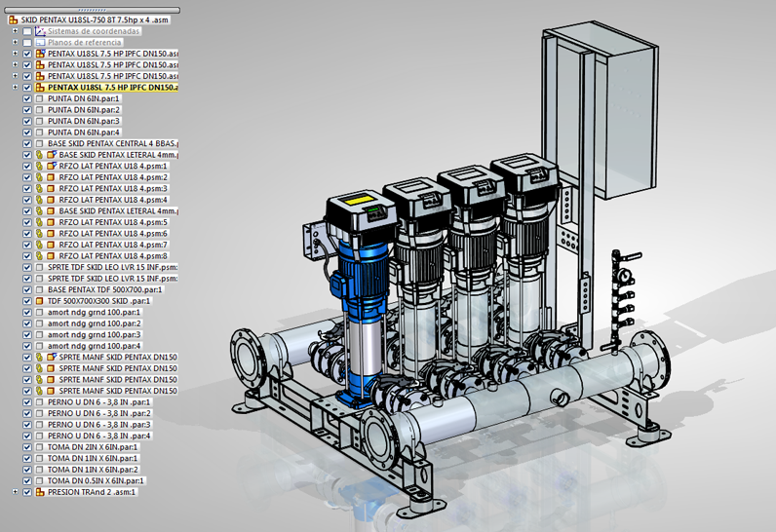Select the Sistemas de coordenadas label

tap(94, 31)
